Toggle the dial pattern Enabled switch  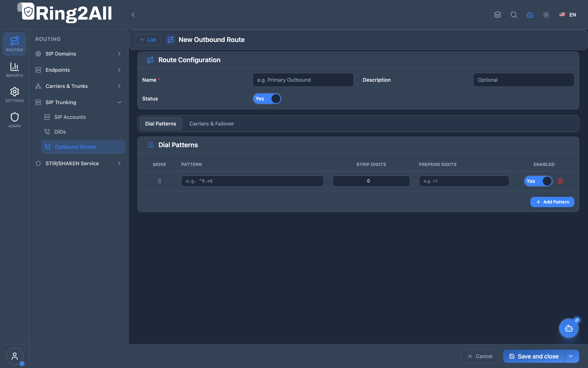[538, 181]
